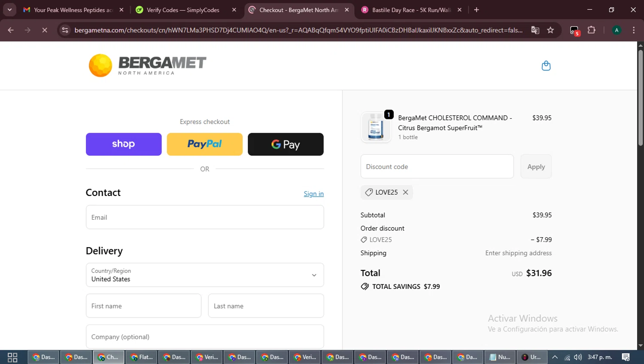644x364 pixels.
Task: Click the discount tag icon beside LOVE25 chip
Action: click(x=369, y=192)
